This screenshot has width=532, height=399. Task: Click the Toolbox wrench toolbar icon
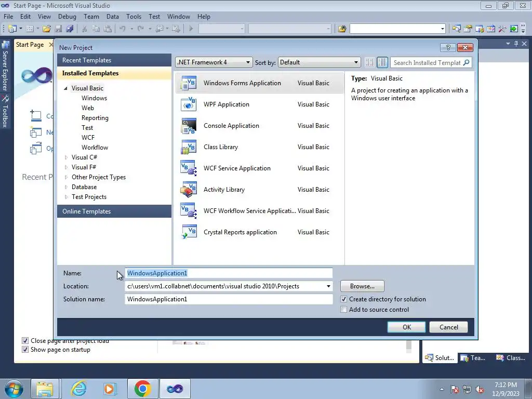pos(502,29)
